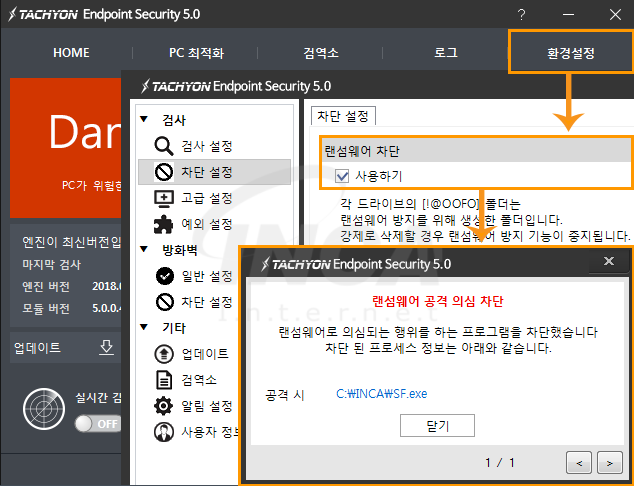This screenshot has height=486, width=634.
Task: Click the help question mark icon
Action: click(522, 15)
